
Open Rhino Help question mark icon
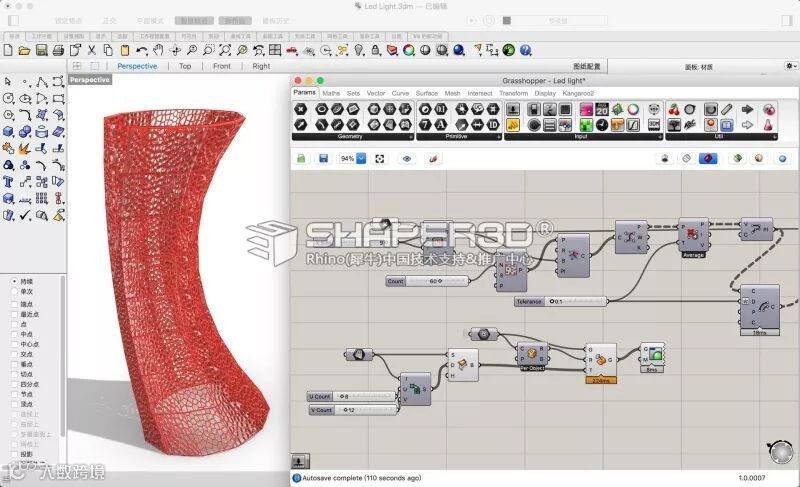coord(526,50)
